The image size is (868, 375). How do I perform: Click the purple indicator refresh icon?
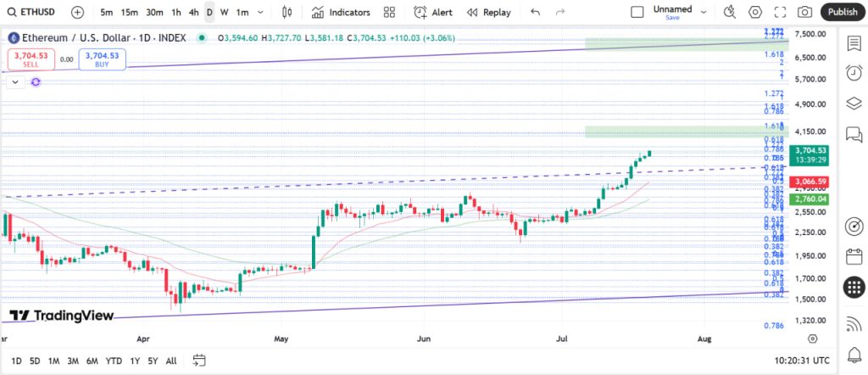pos(36,82)
